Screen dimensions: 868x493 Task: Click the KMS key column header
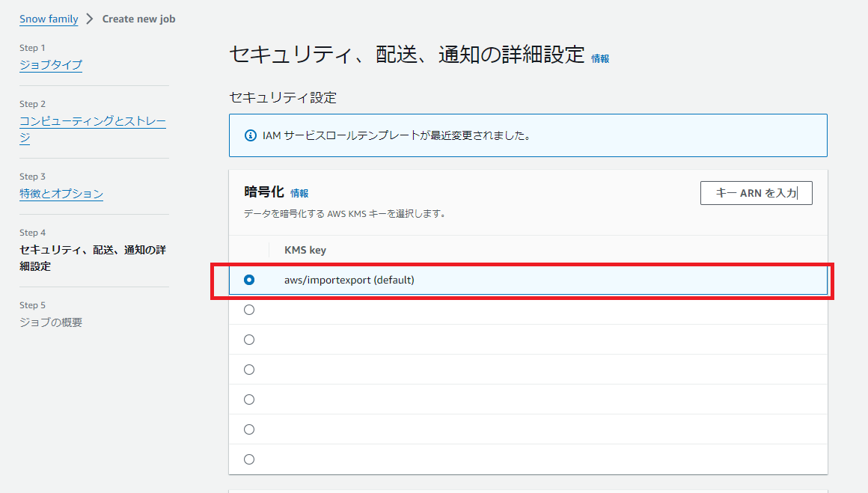click(x=305, y=250)
